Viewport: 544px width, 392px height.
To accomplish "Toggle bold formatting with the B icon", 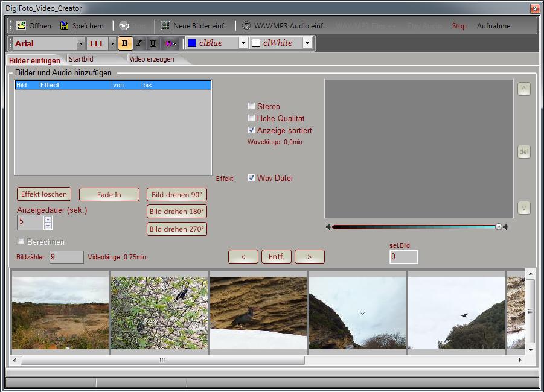I will [x=124, y=43].
